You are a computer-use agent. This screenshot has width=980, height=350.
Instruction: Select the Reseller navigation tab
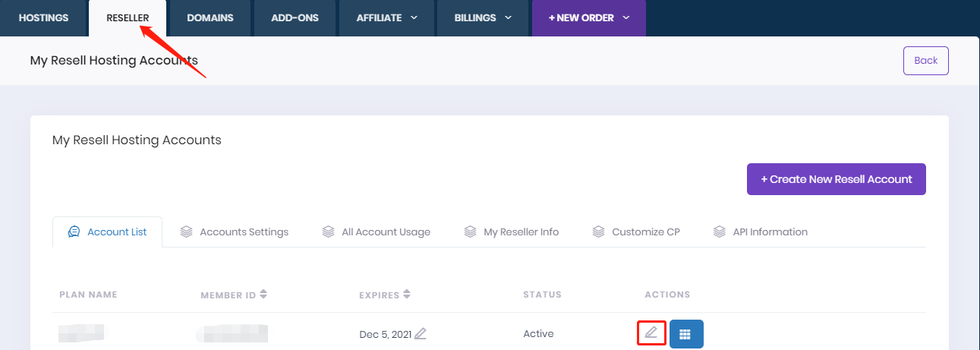tap(127, 17)
